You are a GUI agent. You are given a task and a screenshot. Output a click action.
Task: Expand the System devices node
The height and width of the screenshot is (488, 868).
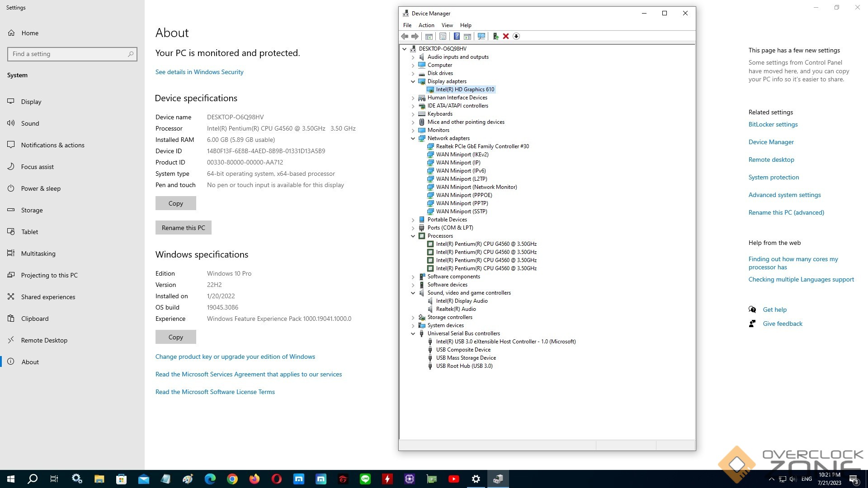413,326
